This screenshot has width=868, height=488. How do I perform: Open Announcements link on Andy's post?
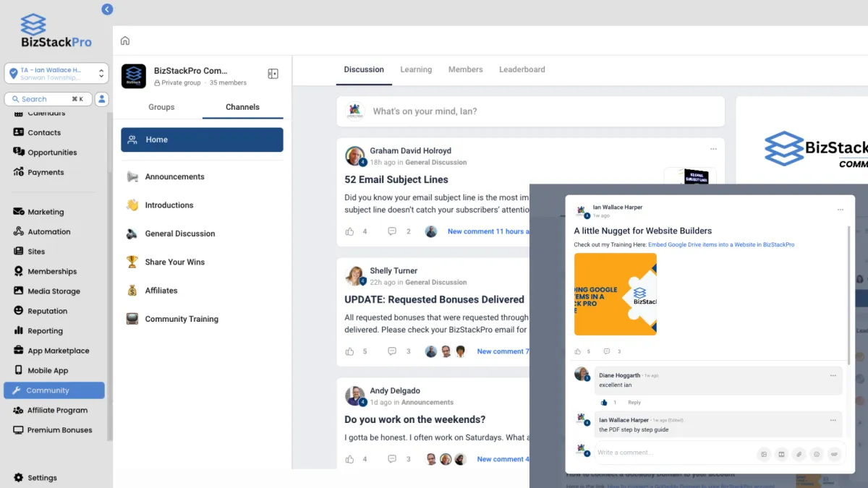[x=427, y=402]
